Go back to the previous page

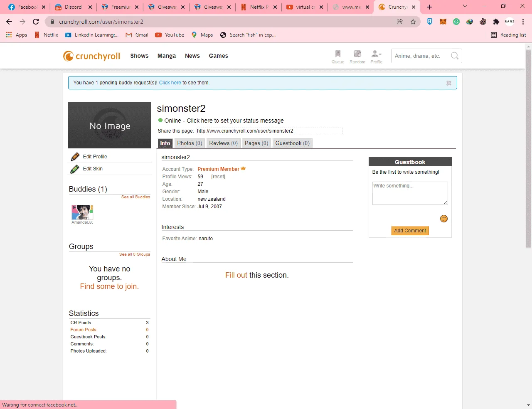pos(9,22)
